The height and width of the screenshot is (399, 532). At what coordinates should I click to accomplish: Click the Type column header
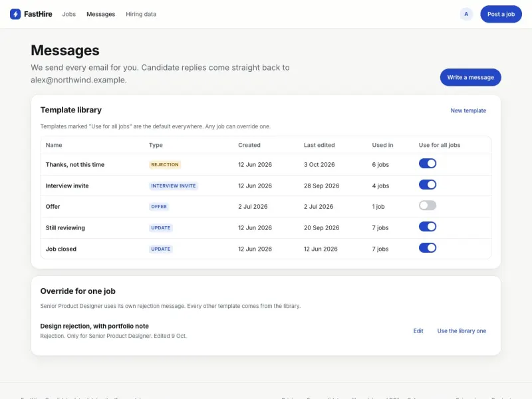click(156, 145)
